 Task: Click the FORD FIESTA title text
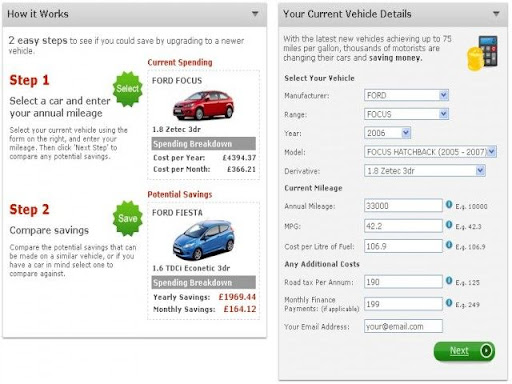click(x=177, y=213)
